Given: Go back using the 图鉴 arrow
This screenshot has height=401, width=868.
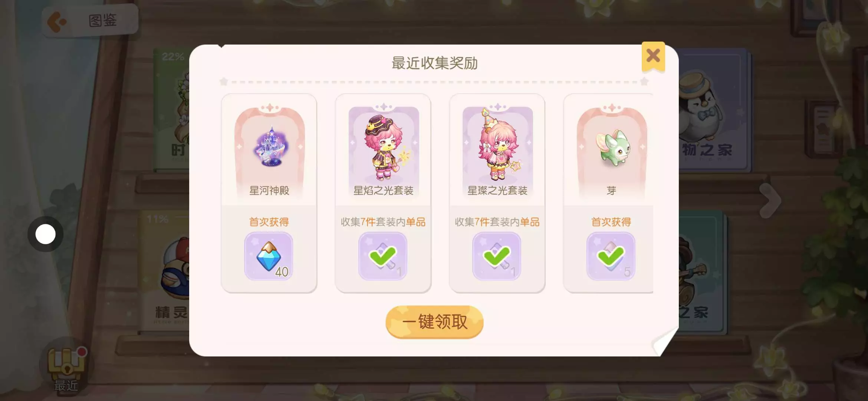Looking at the screenshot, I should click(56, 22).
